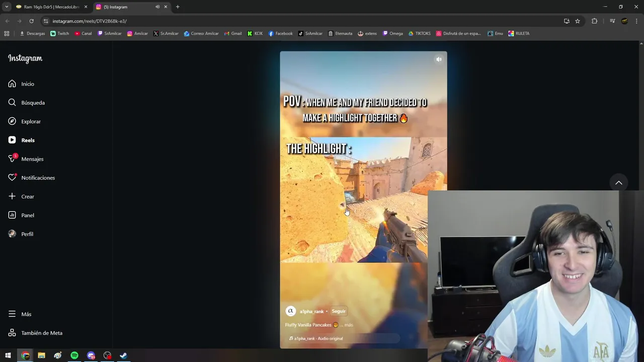Viewport: 644px width, 362px height.
Task: Open Spotify from taskbar
Action: click(74, 355)
